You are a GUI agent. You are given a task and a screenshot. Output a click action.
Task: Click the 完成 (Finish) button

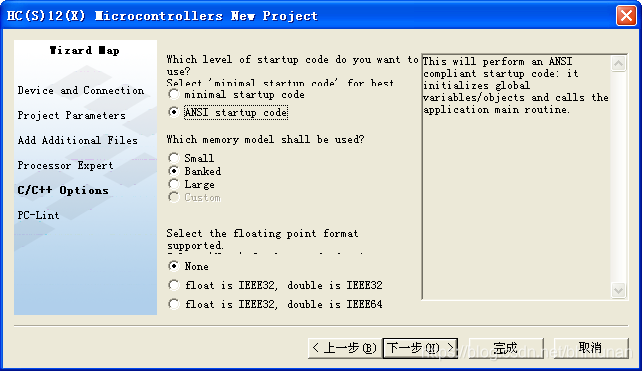[506, 348]
